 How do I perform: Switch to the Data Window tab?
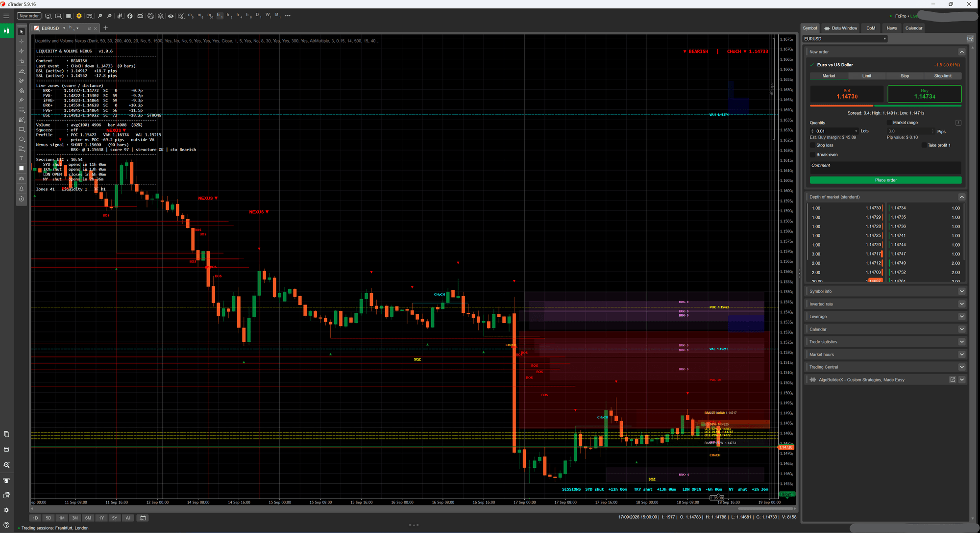coord(841,28)
